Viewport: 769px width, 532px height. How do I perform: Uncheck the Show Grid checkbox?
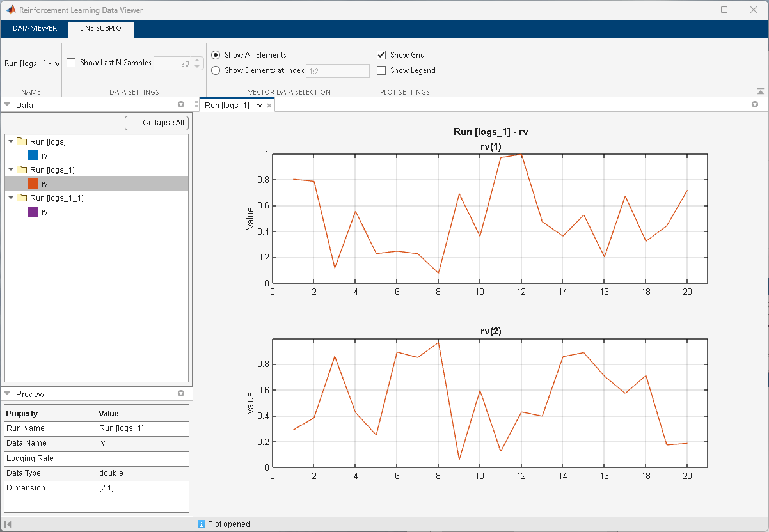click(x=381, y=55)
